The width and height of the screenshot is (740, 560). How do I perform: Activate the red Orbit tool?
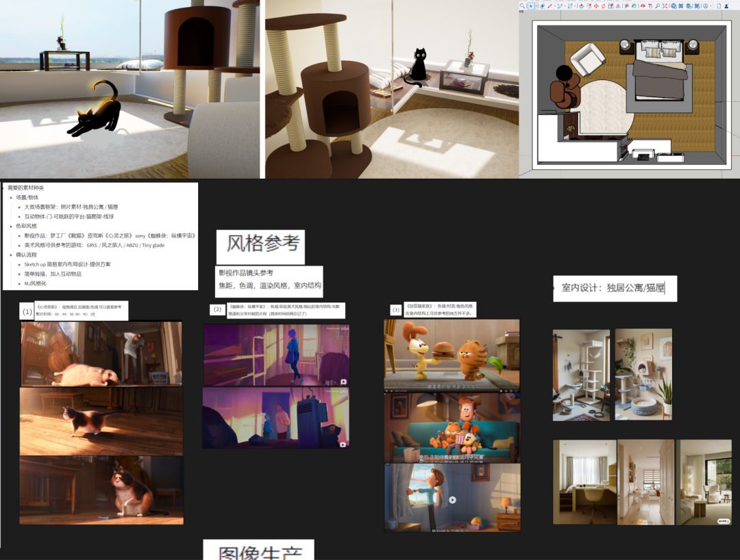coord(643,6)
